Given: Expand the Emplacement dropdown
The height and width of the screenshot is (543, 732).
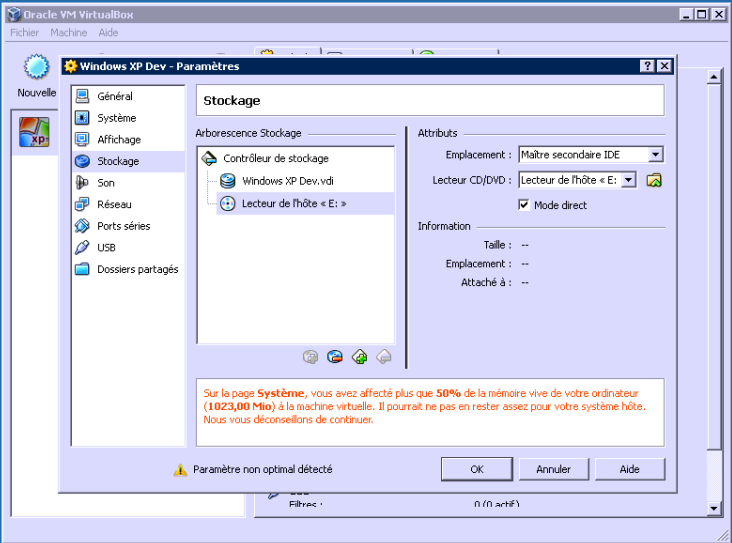Looking at the screenshot, I should click(x=655, y=155).
